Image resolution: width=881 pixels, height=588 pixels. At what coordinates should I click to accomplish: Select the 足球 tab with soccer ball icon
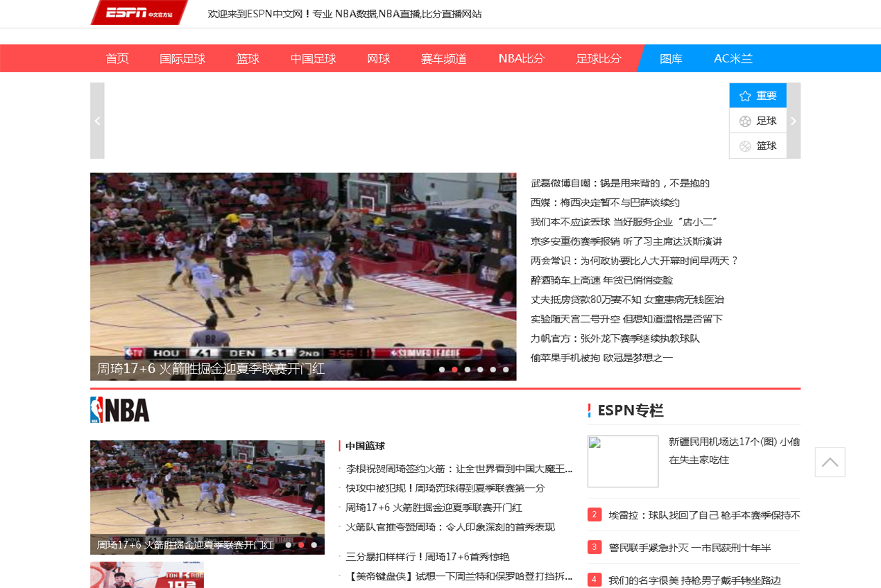pos(758,121)
